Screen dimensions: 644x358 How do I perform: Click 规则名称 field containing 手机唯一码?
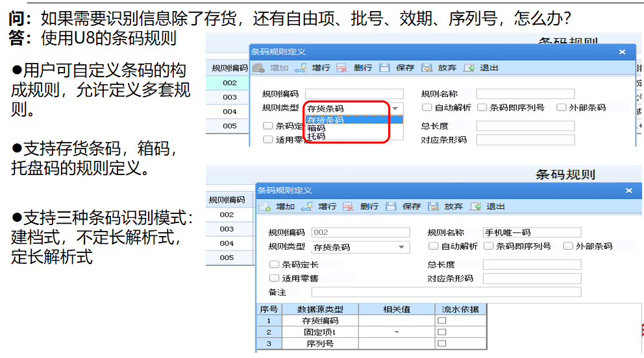click(532, 233)
